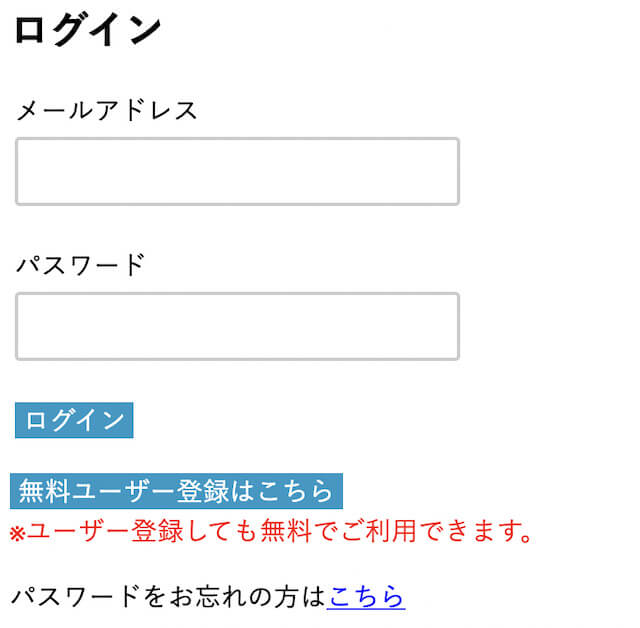Place cursor in the email address box
The height and width of the screenshot is (628, 640).
(237, 172)
